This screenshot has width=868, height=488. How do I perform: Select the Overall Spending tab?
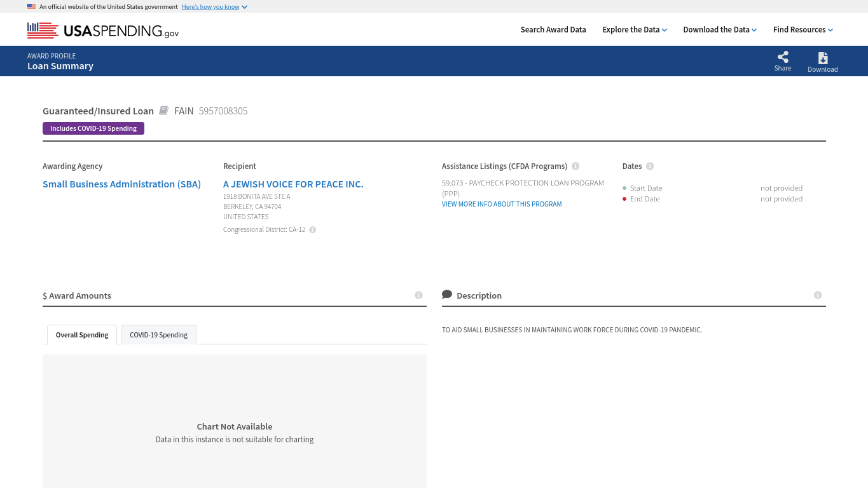pos(82,335)
